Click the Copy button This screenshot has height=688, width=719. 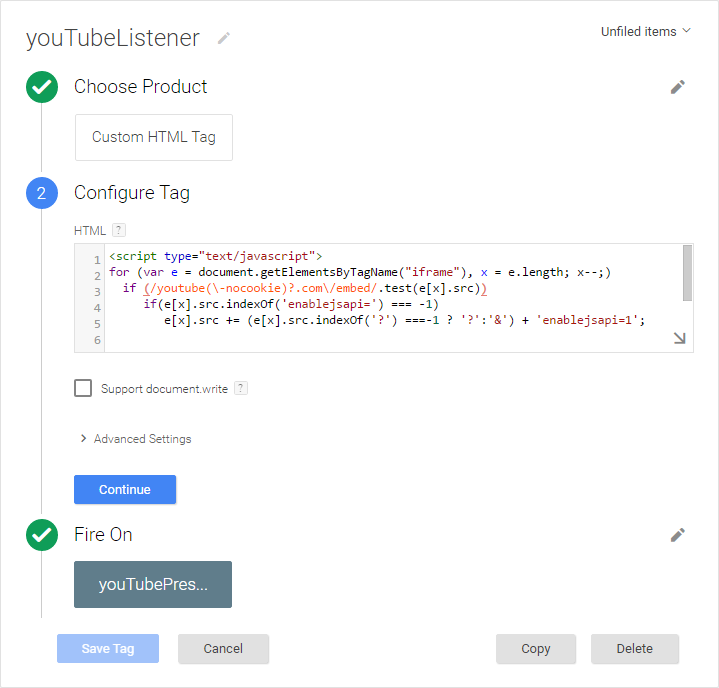point(536,649)
